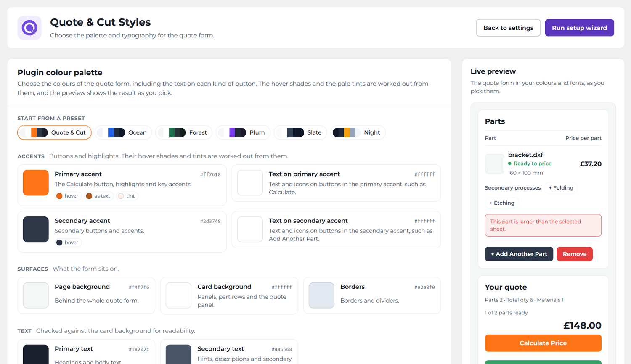This screenshot has height=364, width=631.
Task: Click the Add Another Part button
Action: (x=519, y=254)
